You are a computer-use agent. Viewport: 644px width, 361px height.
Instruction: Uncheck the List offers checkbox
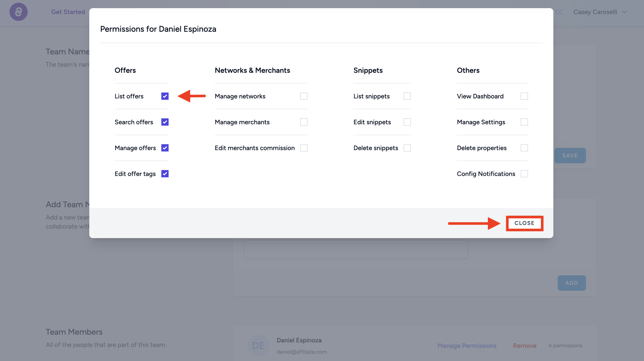click(x=165, y=96)
